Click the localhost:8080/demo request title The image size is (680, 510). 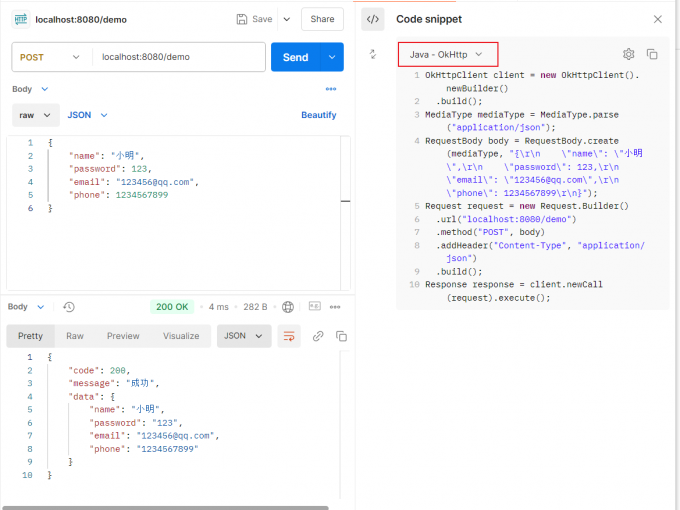pyautogui.click(x=81, y=20)
